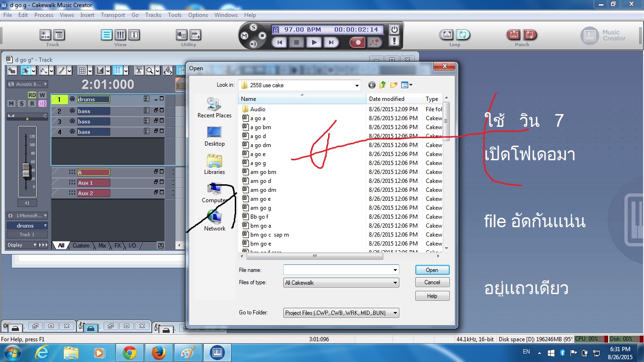Open Track Properties icon in the Track group
The image size is (644, 362).
[x=59, y=34]
